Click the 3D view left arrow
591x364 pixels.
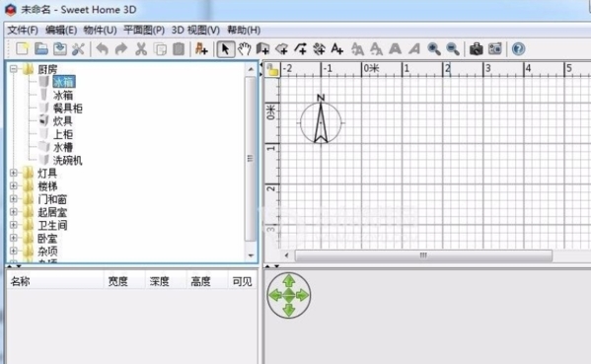[274, 295]
